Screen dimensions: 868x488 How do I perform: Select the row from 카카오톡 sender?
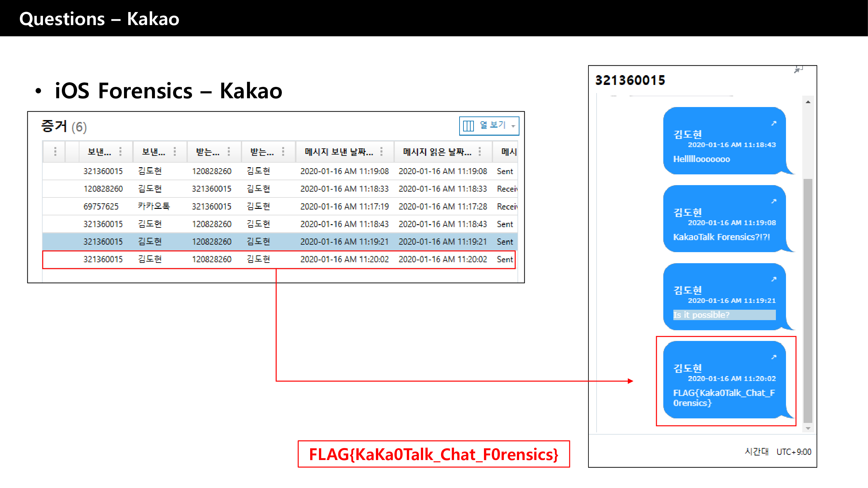pos(279,207)
